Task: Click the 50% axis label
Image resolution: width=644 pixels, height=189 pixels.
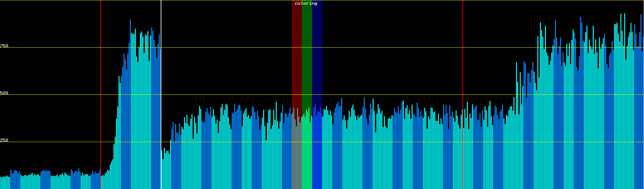Action: 4,93
